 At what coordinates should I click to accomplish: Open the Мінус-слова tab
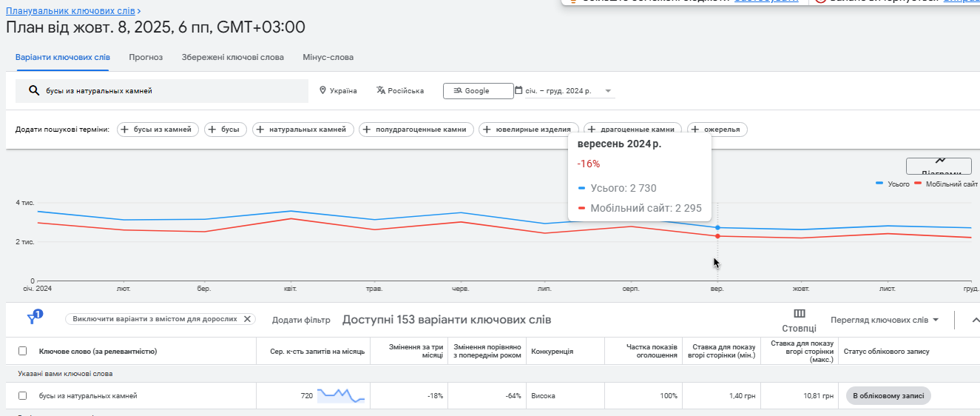pyautogui.click(x=328, y=57)
